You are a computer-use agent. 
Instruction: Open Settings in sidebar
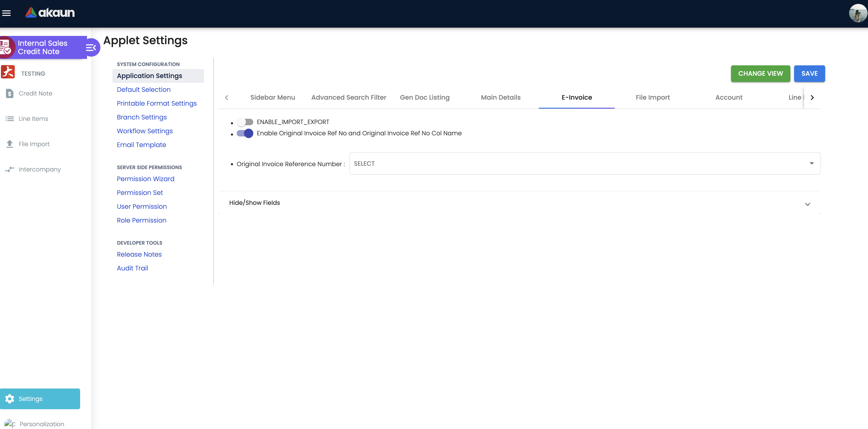click(x=40, y=399)
